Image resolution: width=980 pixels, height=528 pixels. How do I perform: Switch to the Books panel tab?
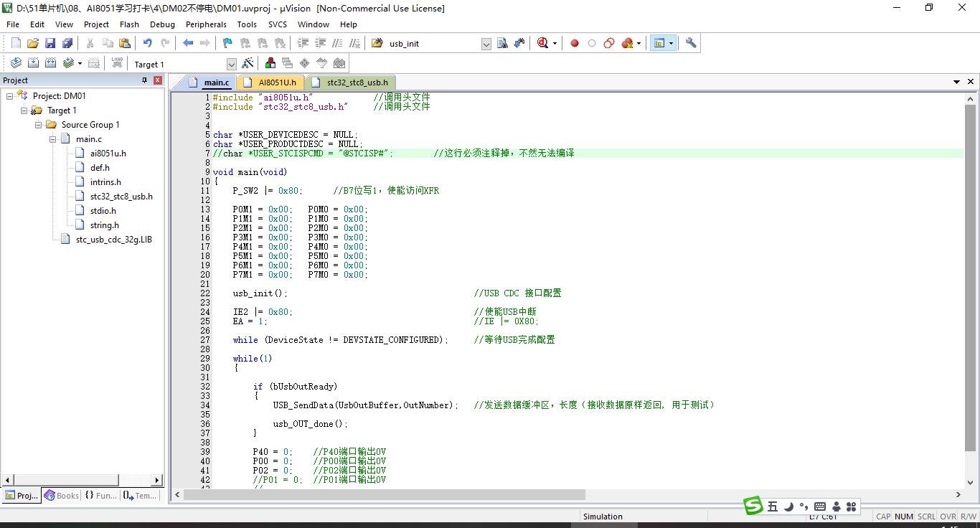pos(62,496)
